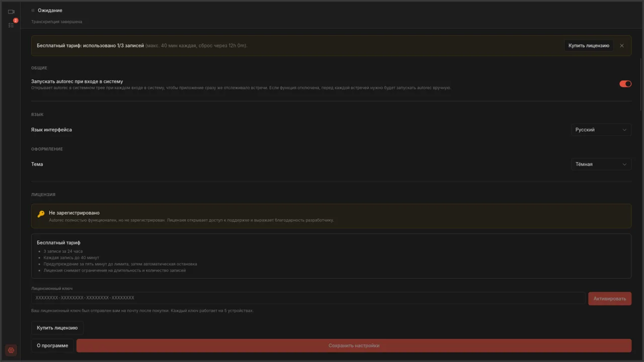
Task: Click the chevron arrow on Тёмная selector
Action: [x=624, y=164]
